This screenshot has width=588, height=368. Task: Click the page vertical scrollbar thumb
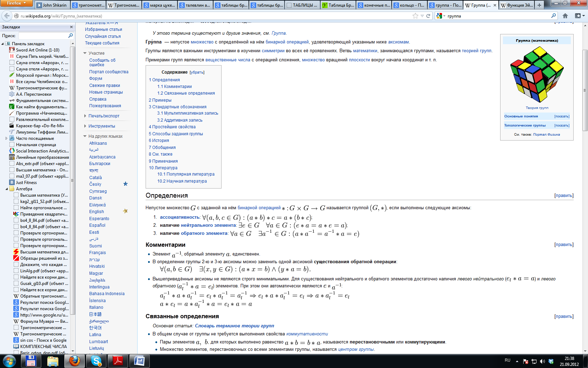(x=585, y=90)
